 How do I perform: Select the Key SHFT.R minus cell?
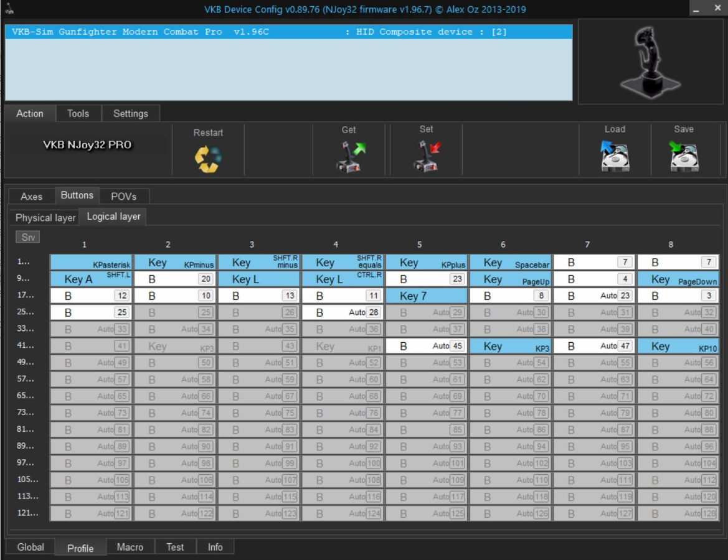(x=259, y=262)
